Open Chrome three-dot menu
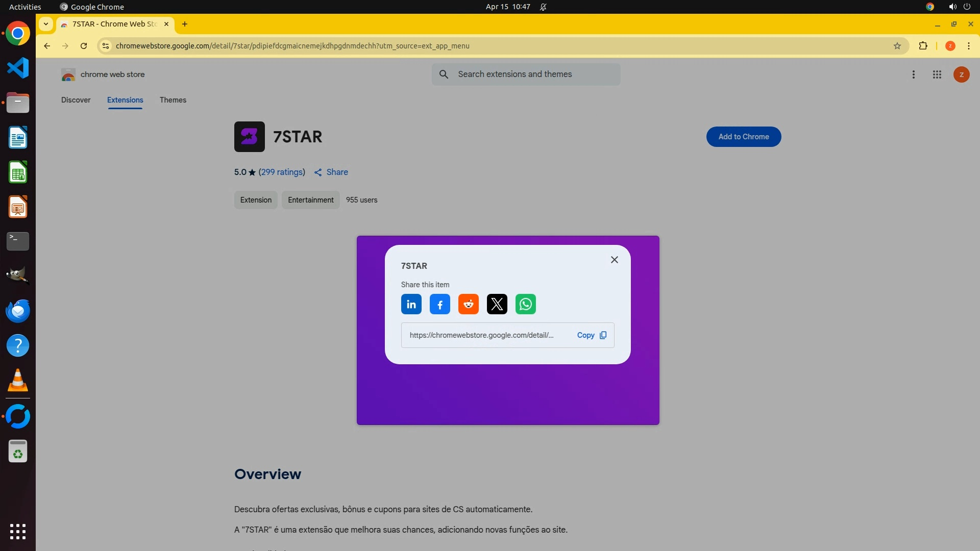The width and height of the screenshot is (980, 551). click(x=968, y=46)
